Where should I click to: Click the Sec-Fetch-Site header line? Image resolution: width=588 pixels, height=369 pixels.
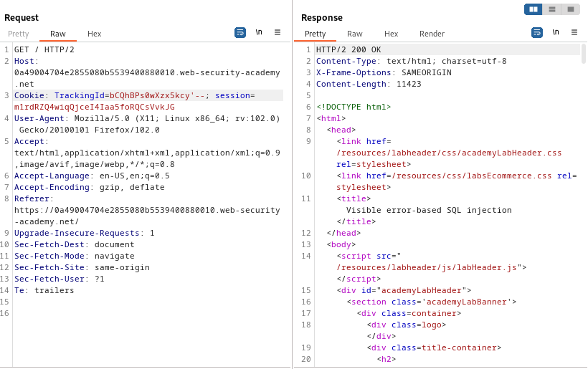pyautogui.click(x=82, y=267)
